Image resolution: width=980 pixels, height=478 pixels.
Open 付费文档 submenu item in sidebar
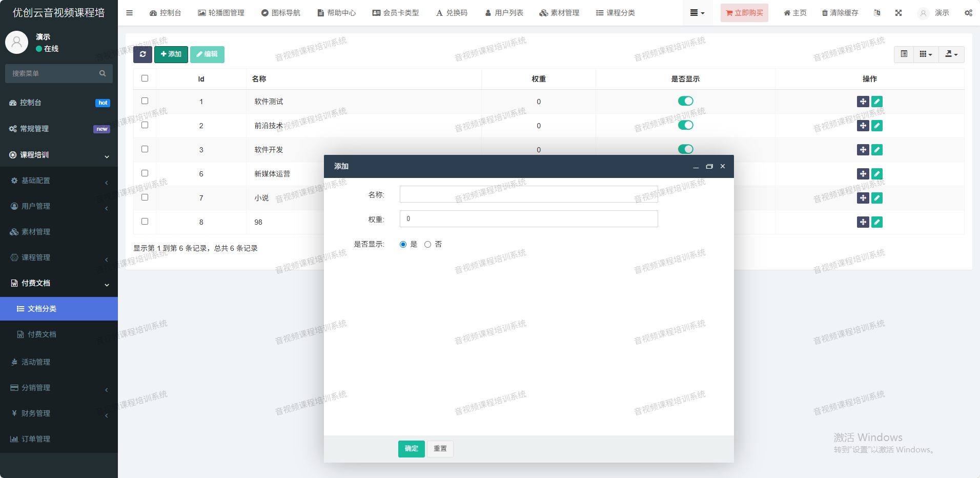42,334
